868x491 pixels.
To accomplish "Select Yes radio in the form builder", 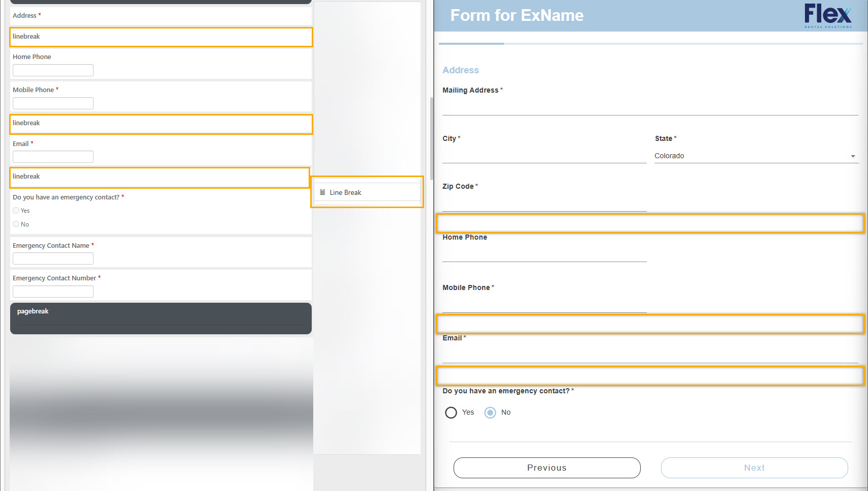I will 16,211.
